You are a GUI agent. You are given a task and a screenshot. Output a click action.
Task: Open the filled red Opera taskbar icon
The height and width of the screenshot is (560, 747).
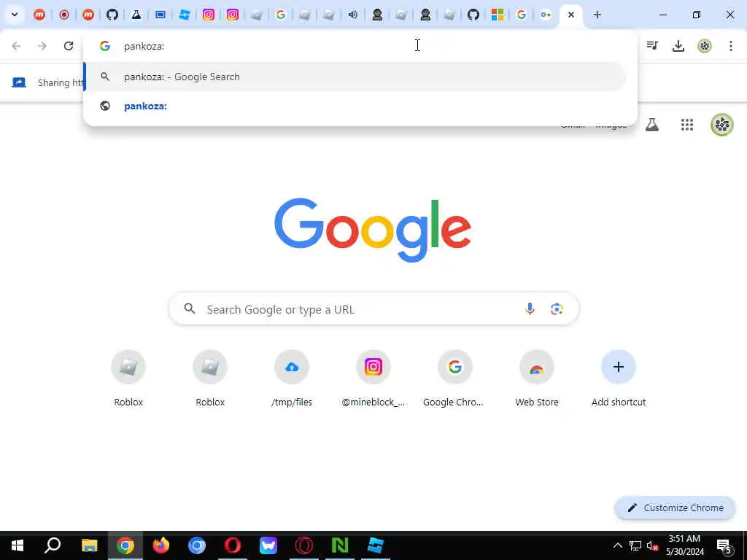233,545
